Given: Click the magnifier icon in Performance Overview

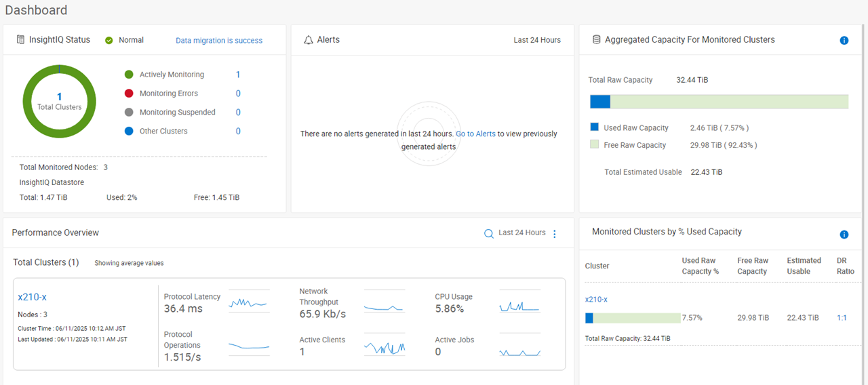Looking at the screenshot, I should (x=488, y=234).
